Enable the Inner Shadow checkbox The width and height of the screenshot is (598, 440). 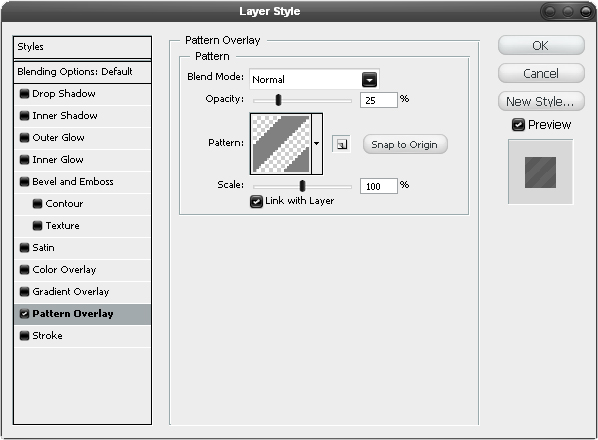click(24, 116)
